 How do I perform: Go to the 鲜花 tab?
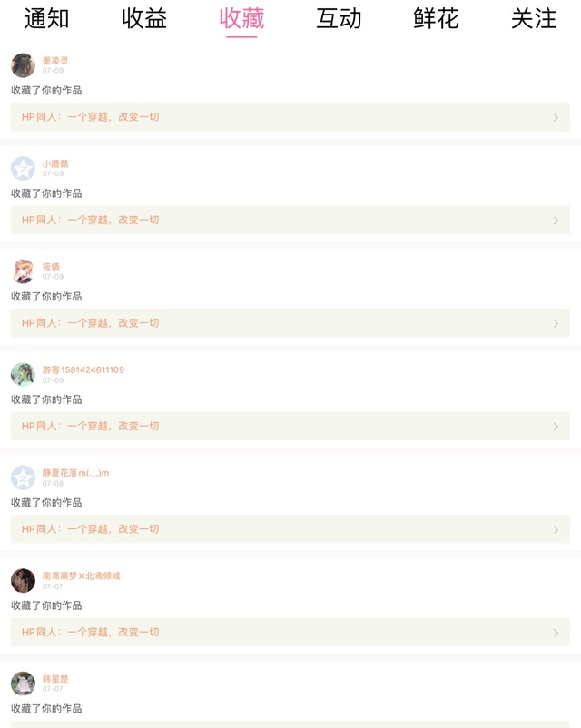click(436, 18)
